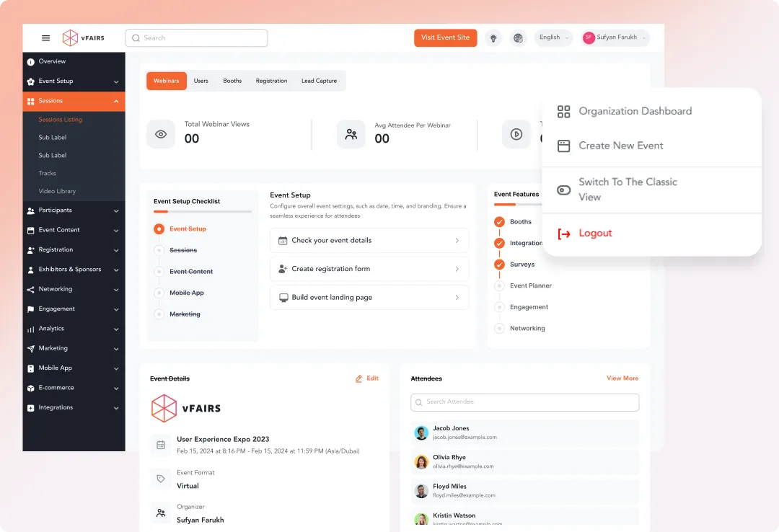Switch to the Lead Capture tab
The image size is (779, 532).
tap(319, 81)
